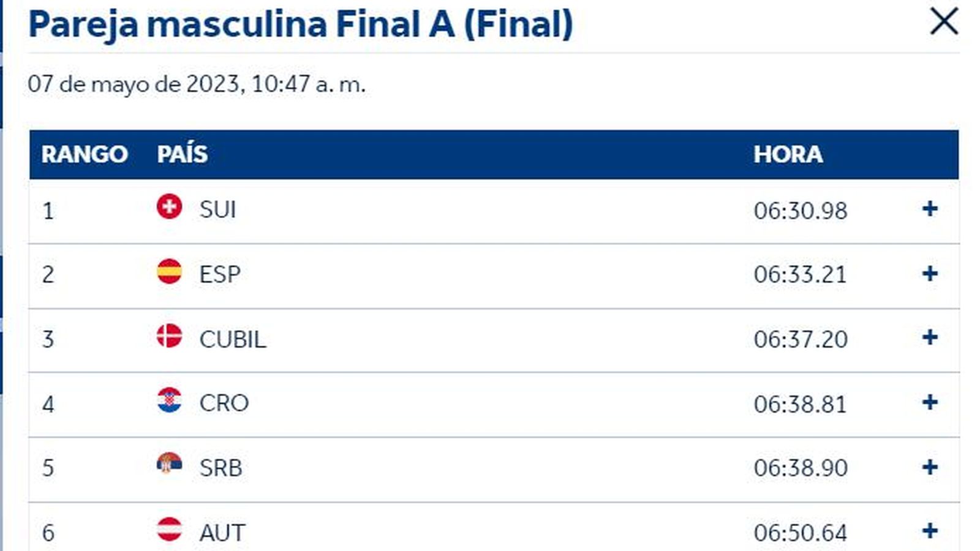Click the Croatia flag icon

click(169, 400)
